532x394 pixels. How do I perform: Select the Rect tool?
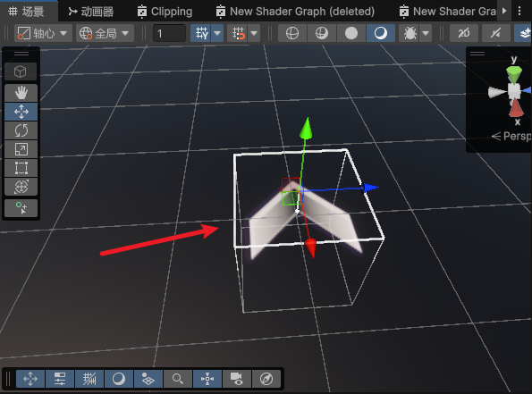[21, 168]
